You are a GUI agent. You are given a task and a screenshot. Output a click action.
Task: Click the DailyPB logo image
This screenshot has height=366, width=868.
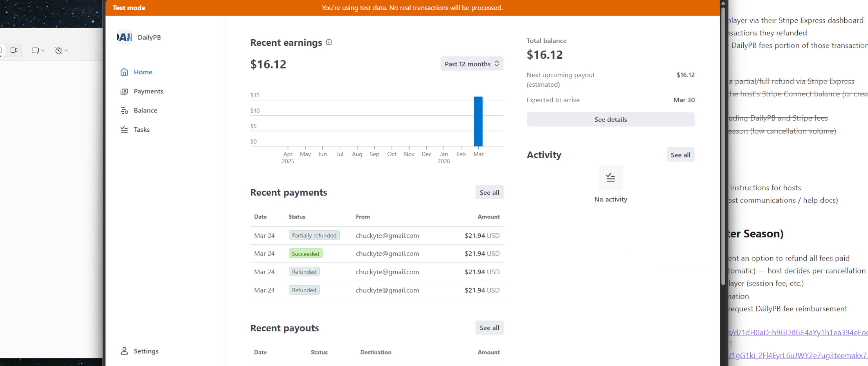point(124,37)
